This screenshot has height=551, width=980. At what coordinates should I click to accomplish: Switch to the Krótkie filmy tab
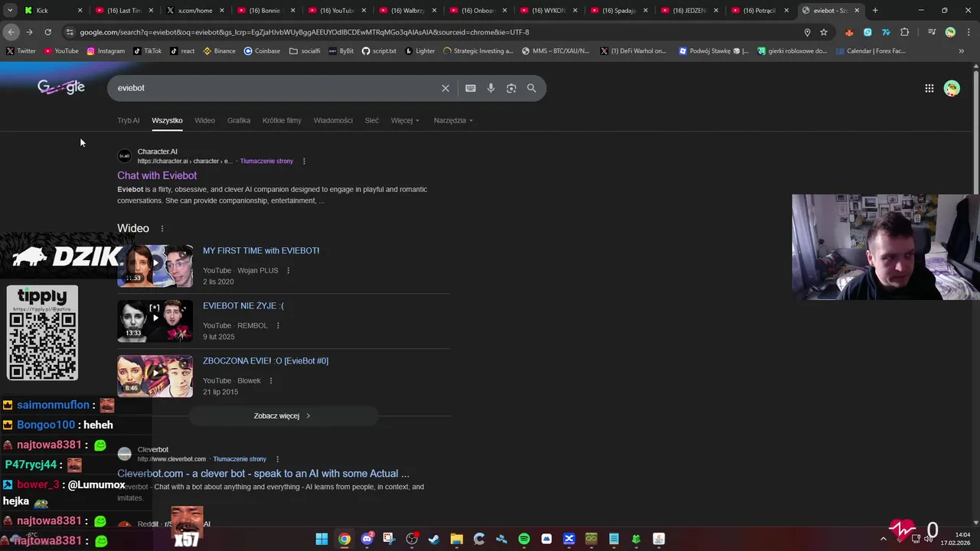[x=282, y=120]
